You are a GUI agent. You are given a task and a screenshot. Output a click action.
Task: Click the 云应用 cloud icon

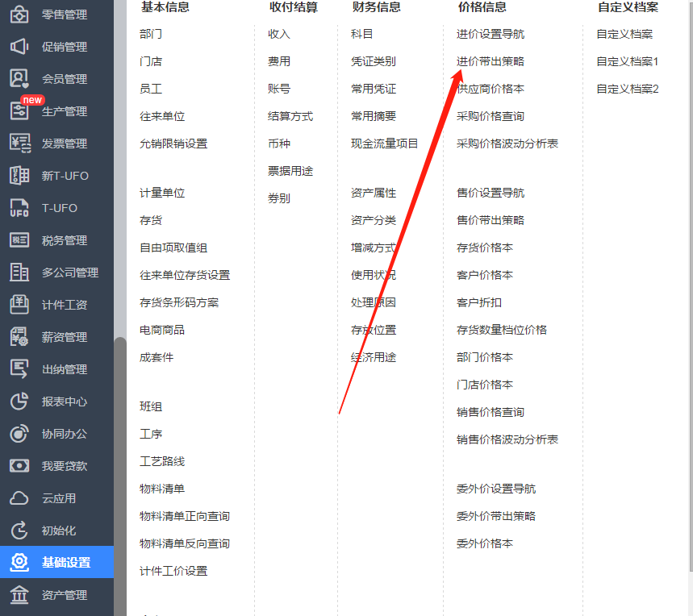19,498
